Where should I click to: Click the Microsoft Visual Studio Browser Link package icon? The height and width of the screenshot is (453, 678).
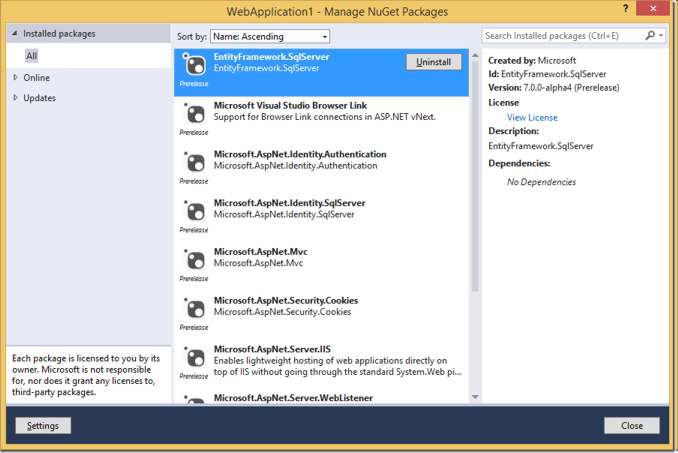click(x=195, y=115)
